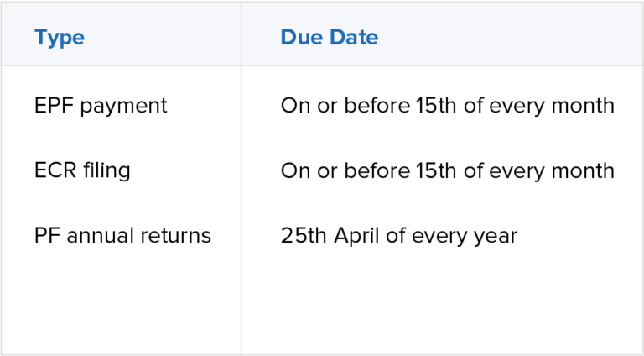This screenshot has width=644, height=356.
Task: Click "15th" in the EPF payment row
Action: 436,106
